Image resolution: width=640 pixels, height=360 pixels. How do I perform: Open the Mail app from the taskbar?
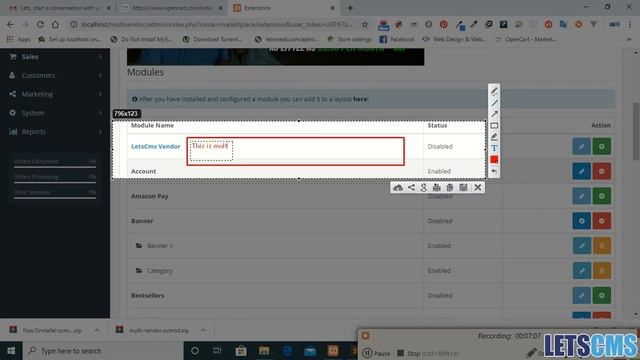click(310, 351)
